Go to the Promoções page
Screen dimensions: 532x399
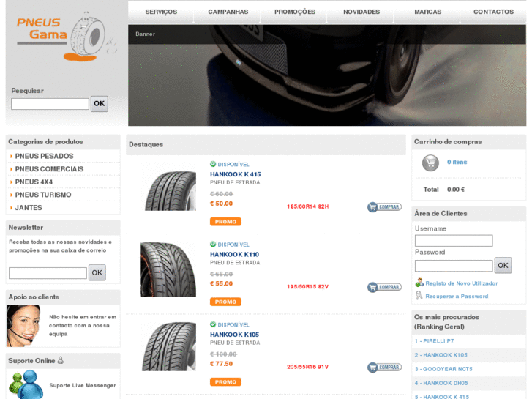pos(295,12)
